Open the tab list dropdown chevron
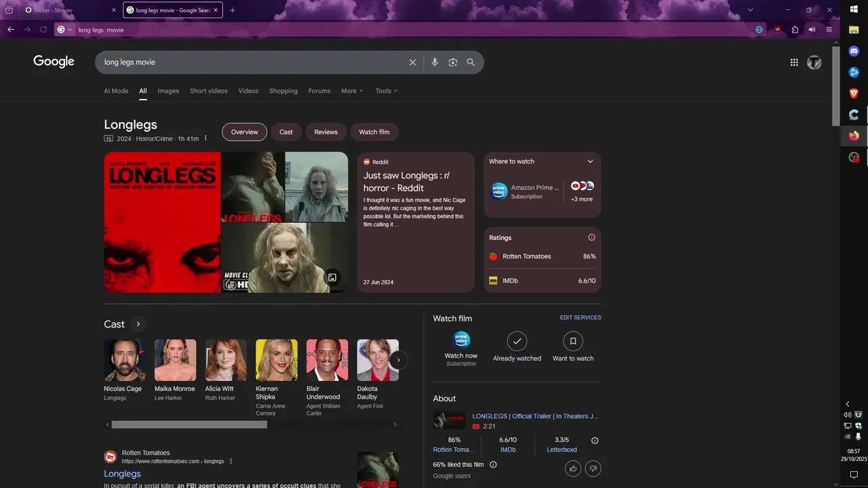The image size is (868, 488). 750,10
